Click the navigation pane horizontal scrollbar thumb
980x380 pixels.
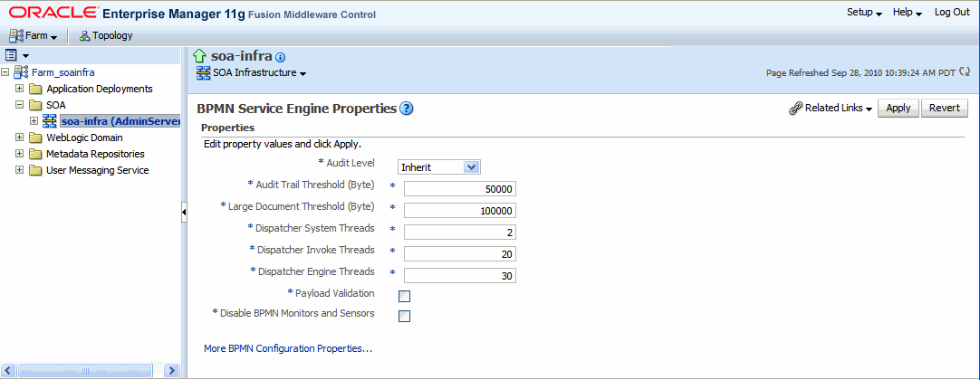click(85, 370)
